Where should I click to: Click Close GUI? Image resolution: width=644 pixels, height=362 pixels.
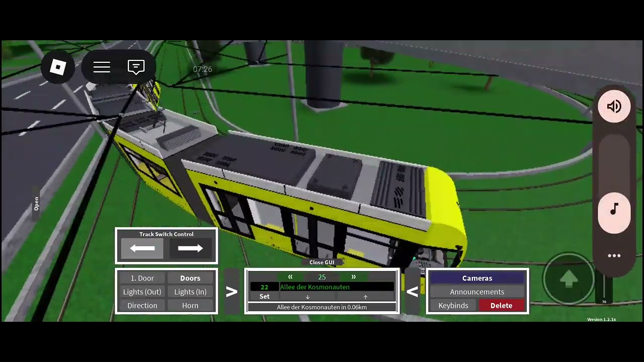click(322, 262)
